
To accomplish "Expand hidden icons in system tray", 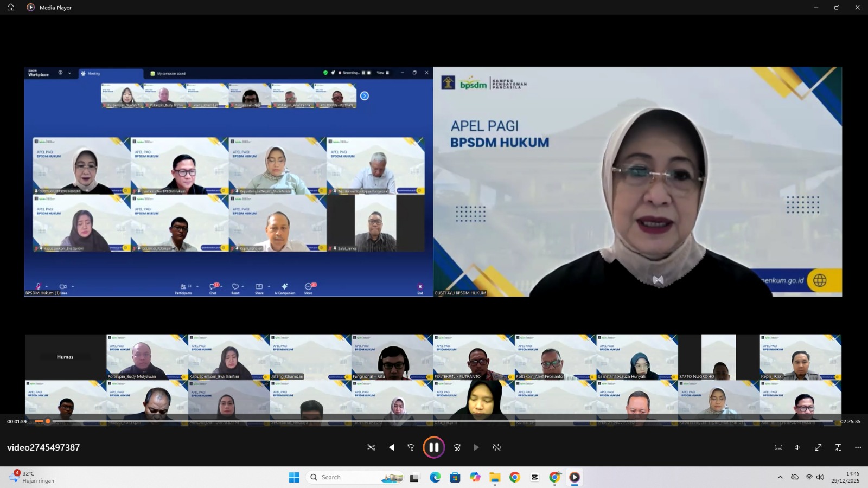I will [x=780, y=477].
